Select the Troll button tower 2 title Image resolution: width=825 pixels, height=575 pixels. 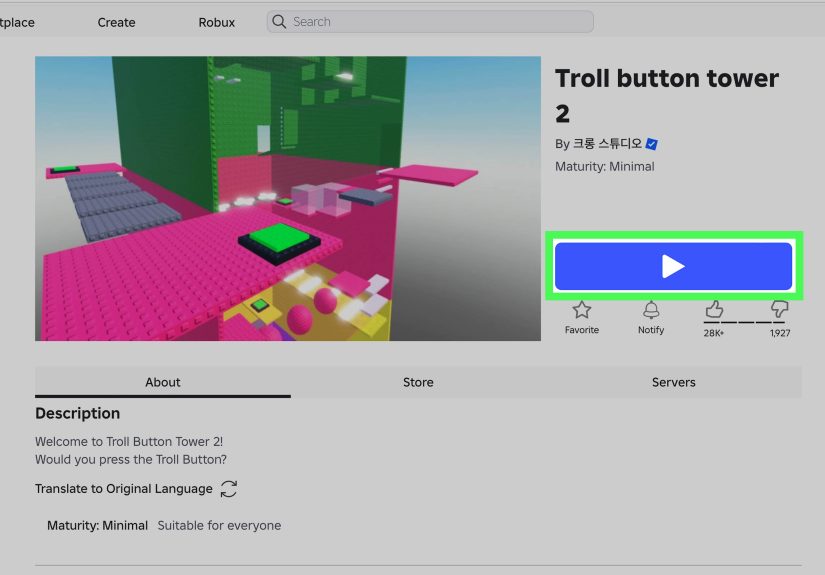(667, 96)
